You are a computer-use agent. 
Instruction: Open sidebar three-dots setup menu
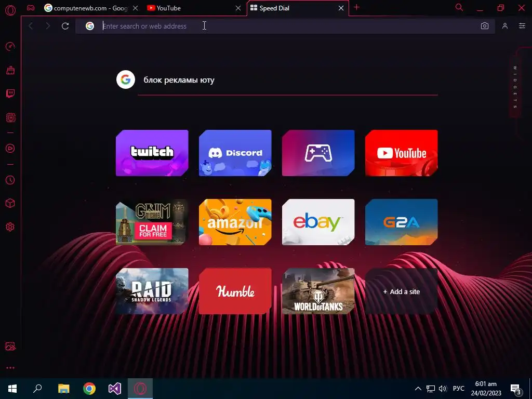pyautogui.click(x=10, y=368)
